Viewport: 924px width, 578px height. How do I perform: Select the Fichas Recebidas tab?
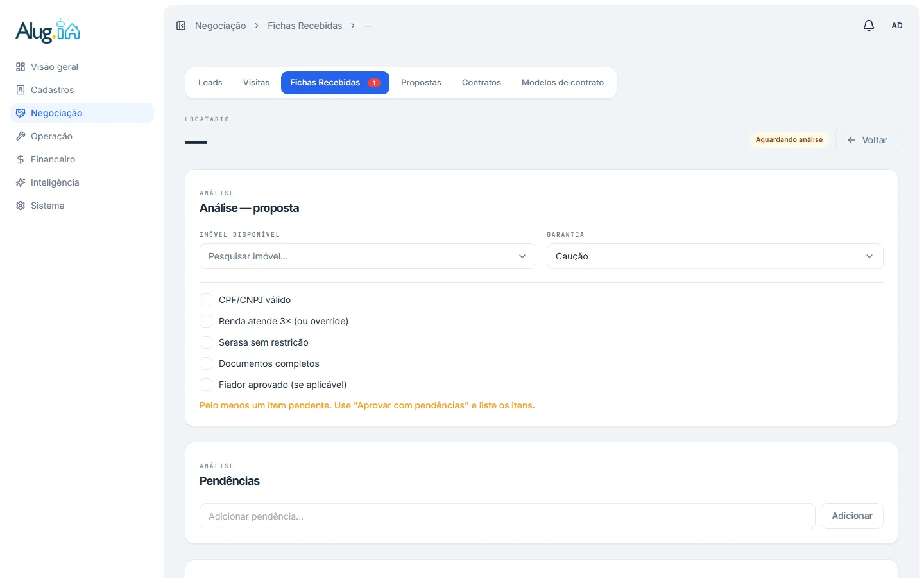click(335, 83)
